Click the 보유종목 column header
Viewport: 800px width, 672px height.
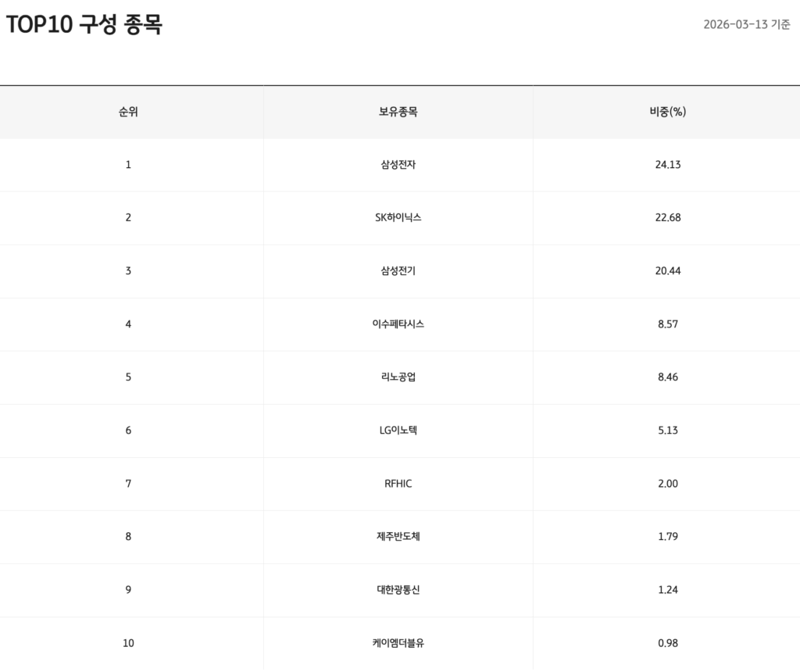pos(398,112)
